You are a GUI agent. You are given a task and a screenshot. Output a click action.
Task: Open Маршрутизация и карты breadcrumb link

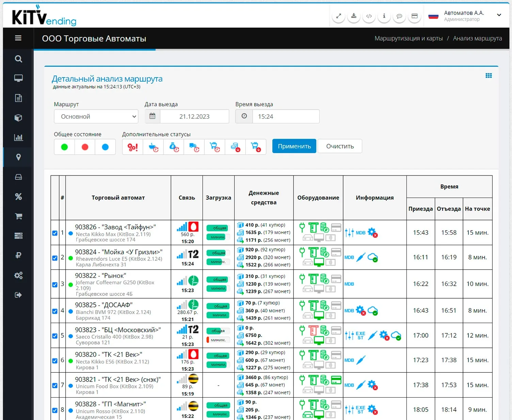(409, 38)
